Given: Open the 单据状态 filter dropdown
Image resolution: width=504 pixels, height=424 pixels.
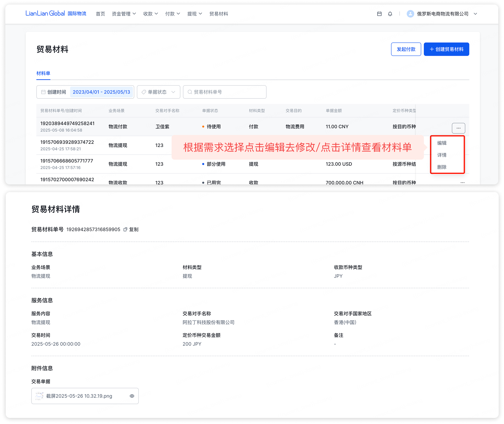Looking at the screenshot, I should (x=158, y=92).
